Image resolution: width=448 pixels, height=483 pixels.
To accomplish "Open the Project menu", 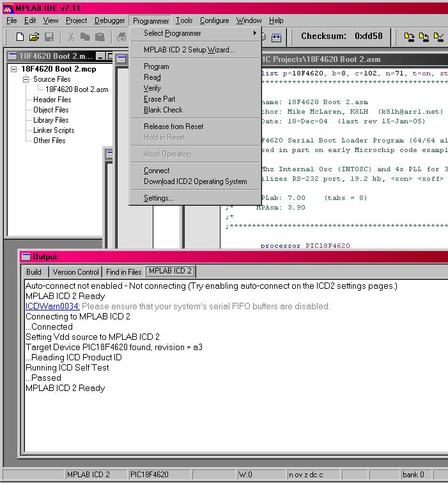I will point(77,20).
